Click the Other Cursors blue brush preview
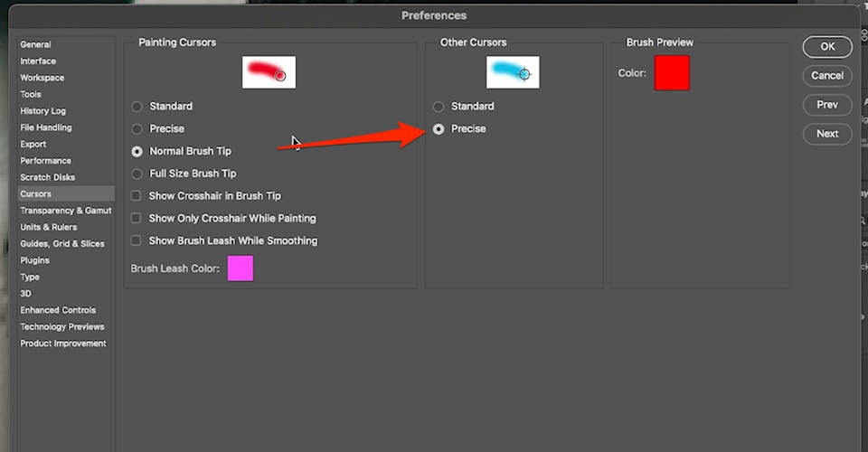This screenshot has width=868, height=452. tap(513, 72)
